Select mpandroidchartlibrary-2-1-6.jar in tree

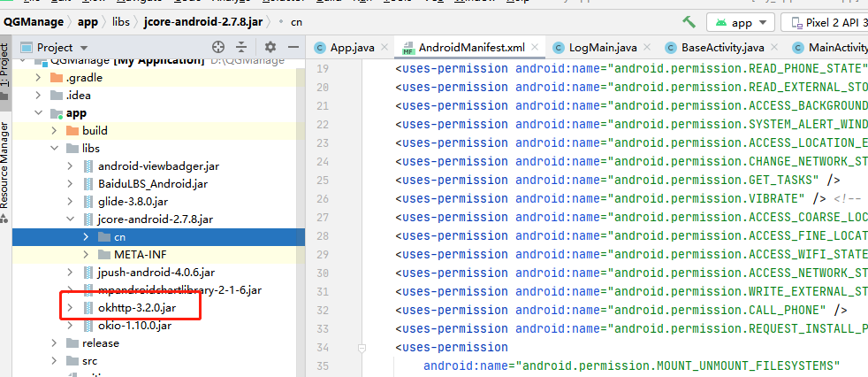(x=180, y=290)
